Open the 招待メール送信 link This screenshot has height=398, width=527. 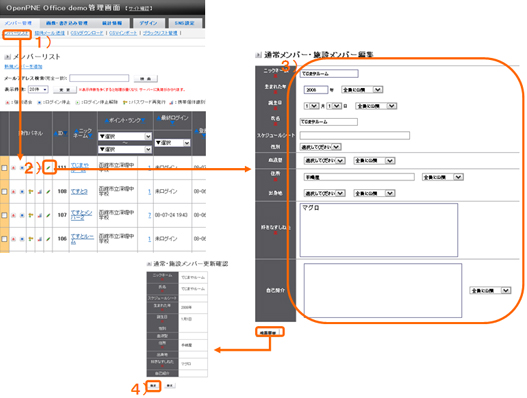click(50, 33)
